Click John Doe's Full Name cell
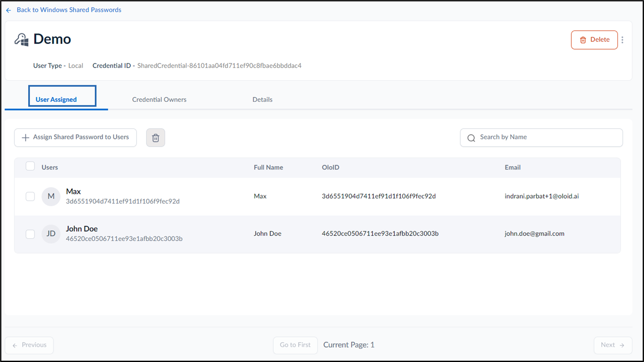Viewport: 644px width, 362px height. [x=267, y=234]
